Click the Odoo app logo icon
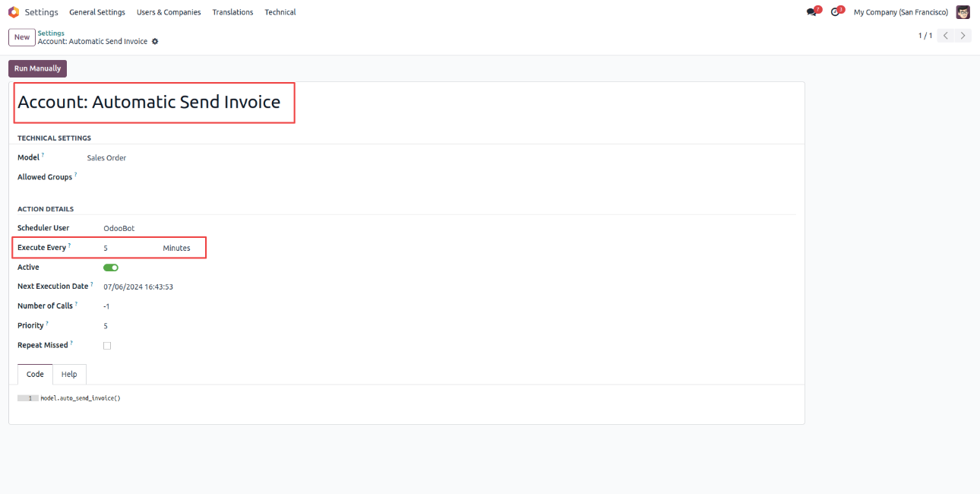 (14, 12)
